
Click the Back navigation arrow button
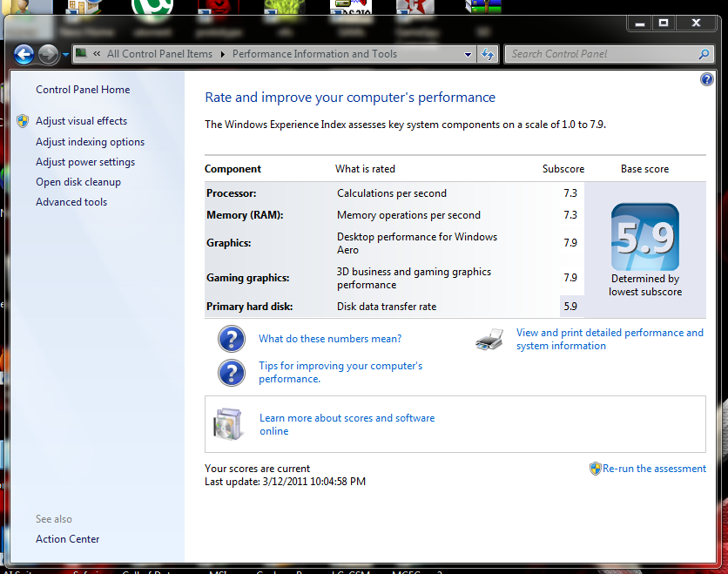coord(24,54)
